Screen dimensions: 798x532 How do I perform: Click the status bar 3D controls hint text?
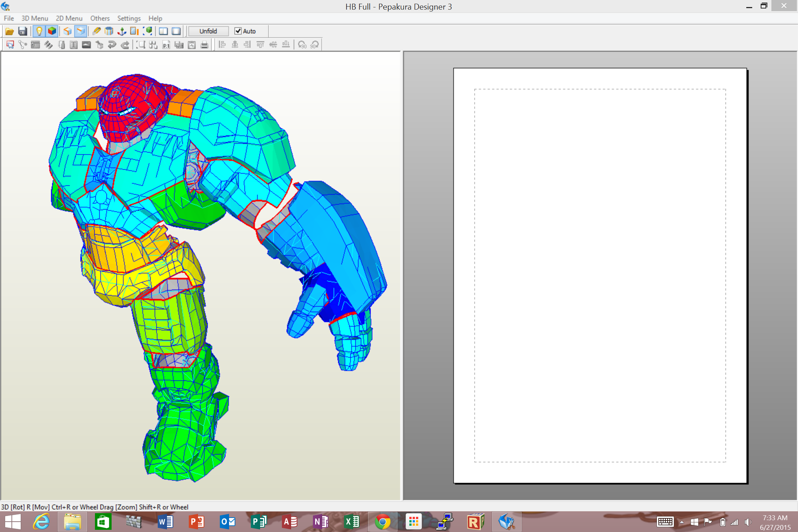tap(95, 507)
